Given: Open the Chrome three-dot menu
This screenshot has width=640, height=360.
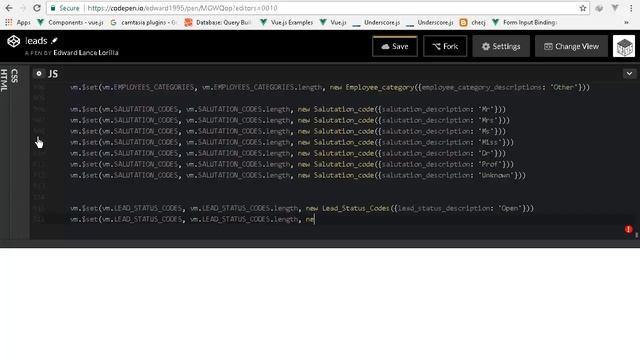Looking at the screenshot, I should pos(631,8).
